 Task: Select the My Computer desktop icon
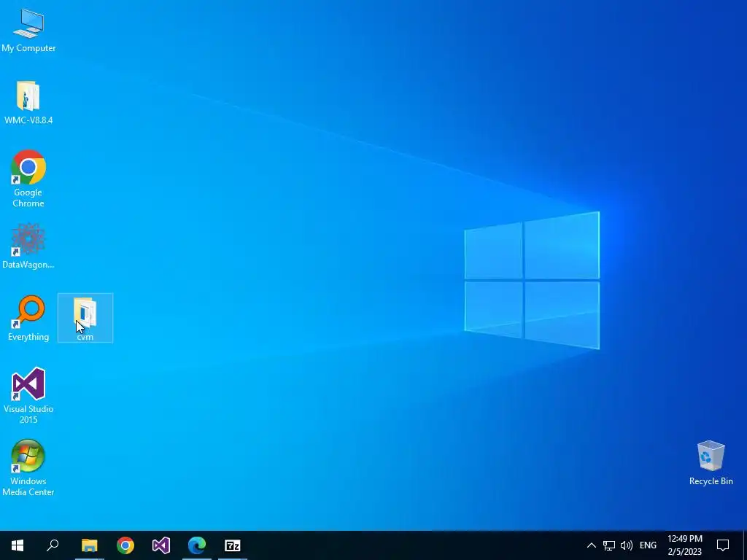point(28,31)
